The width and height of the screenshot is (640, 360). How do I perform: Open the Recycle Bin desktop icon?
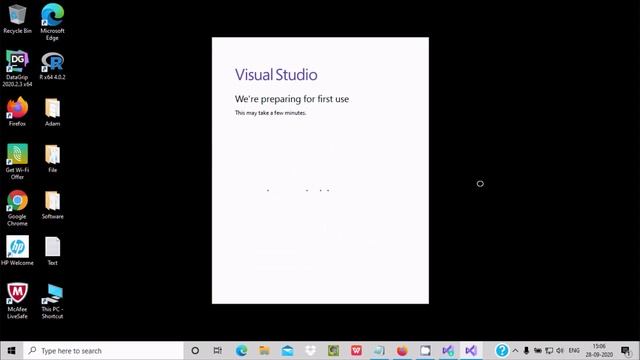17,19
